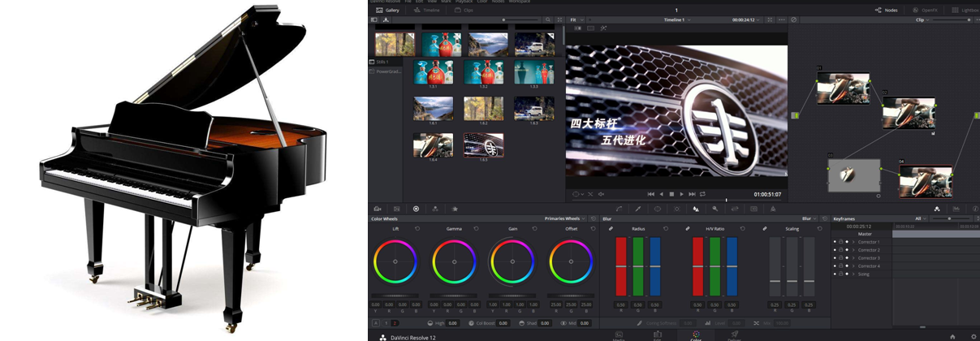Image resolution: width=980 pixels, height=341 pixels.
Task: Open the Power Window palette icon
Action: (658, 209)
